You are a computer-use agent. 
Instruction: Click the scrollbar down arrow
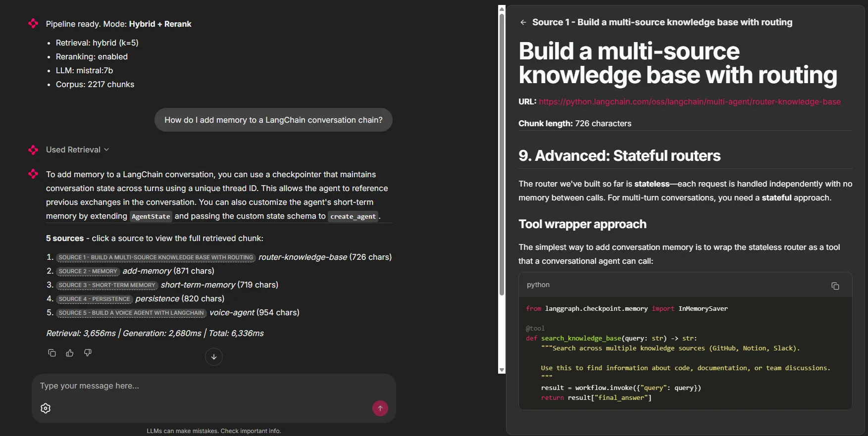point(502,370)
